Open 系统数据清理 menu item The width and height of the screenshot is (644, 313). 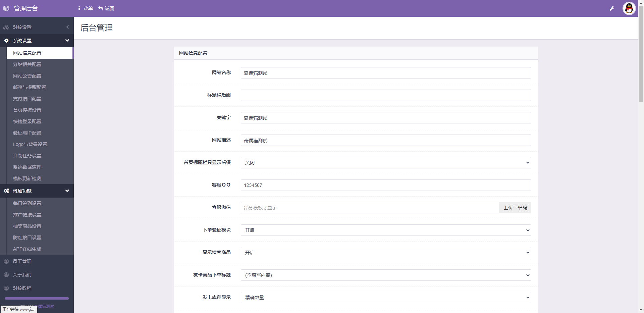(40, 167)
